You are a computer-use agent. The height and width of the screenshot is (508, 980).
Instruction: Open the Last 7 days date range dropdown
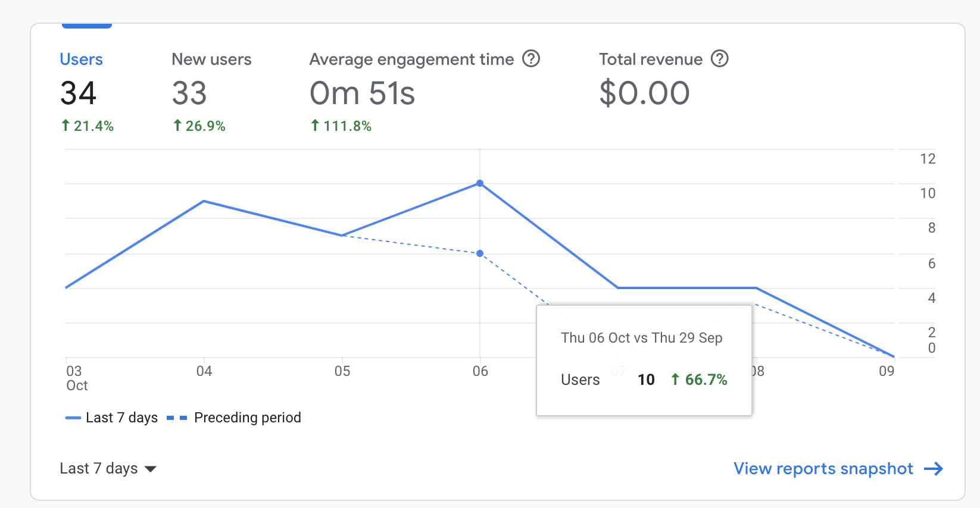(x=108, y=469)
